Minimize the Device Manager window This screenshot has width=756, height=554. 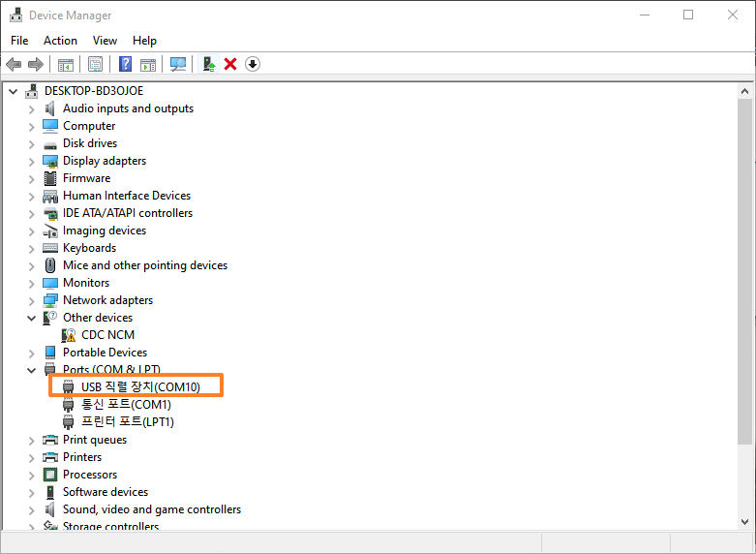pyautogui.click(x=645, y=15)
